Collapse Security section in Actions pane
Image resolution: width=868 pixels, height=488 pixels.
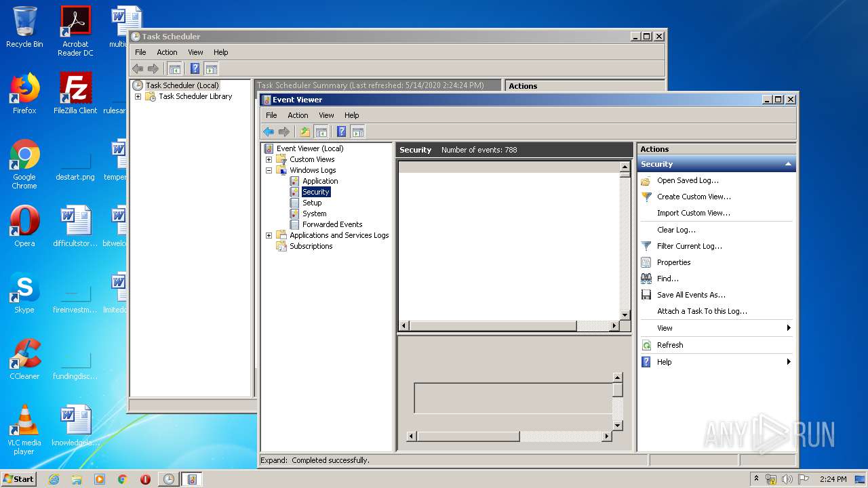coord(788,164)
